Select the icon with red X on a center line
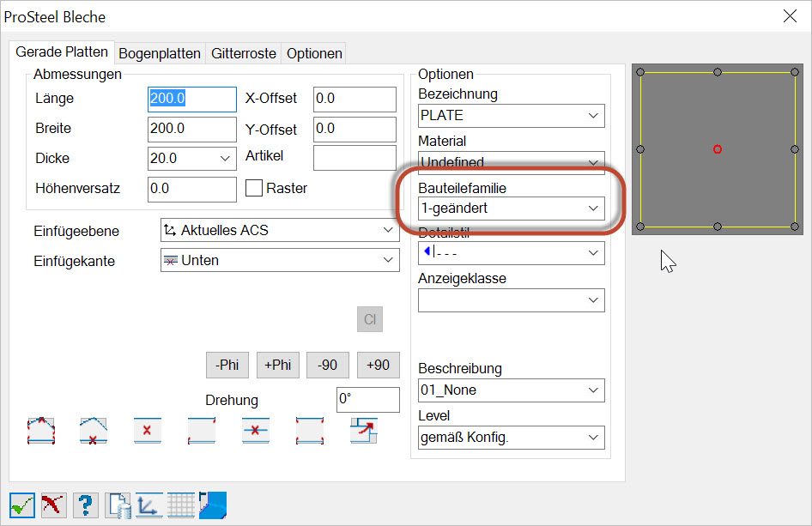 coord(255,431)
